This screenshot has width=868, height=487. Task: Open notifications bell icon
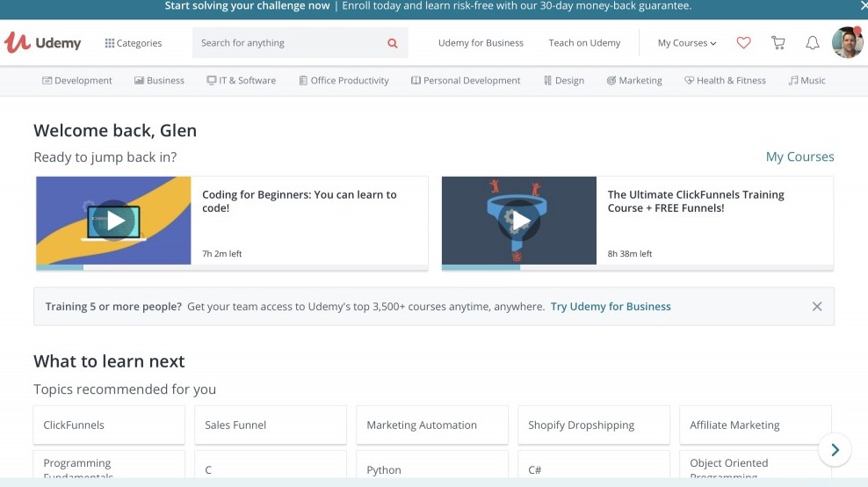click(812, 43)
